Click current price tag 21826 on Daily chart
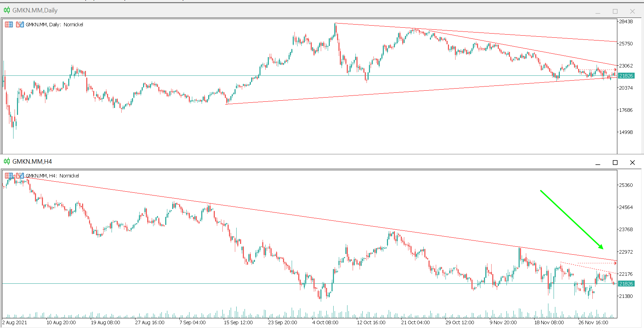 [x=626, y=76]
